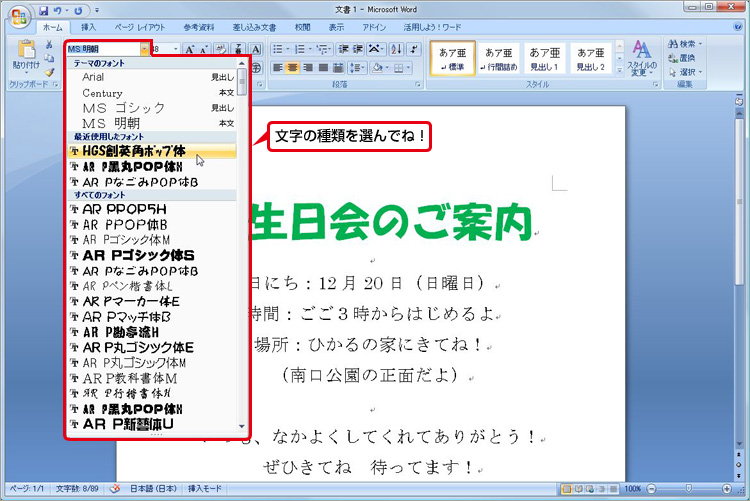Image resolution: width=750 pixels, height=501 pixels.
Task: Click the spell check icon in the status bar
Action: (114, 489)
